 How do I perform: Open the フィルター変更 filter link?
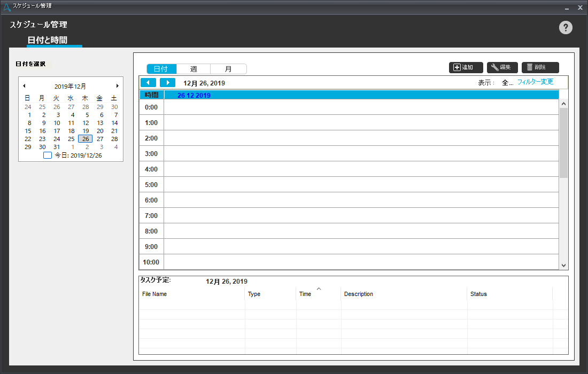click(x=535, y=82)
